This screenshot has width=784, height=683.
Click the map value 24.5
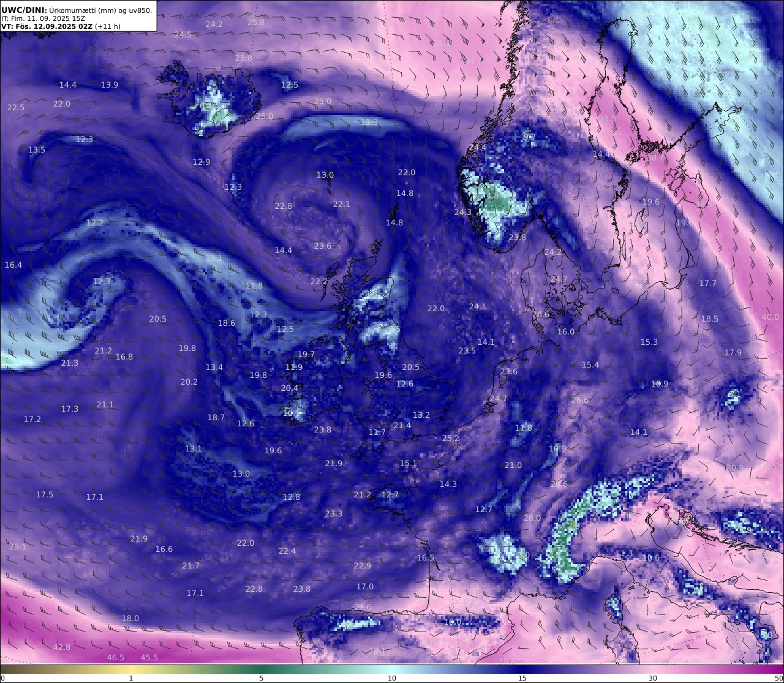click(x=183, y=35)
